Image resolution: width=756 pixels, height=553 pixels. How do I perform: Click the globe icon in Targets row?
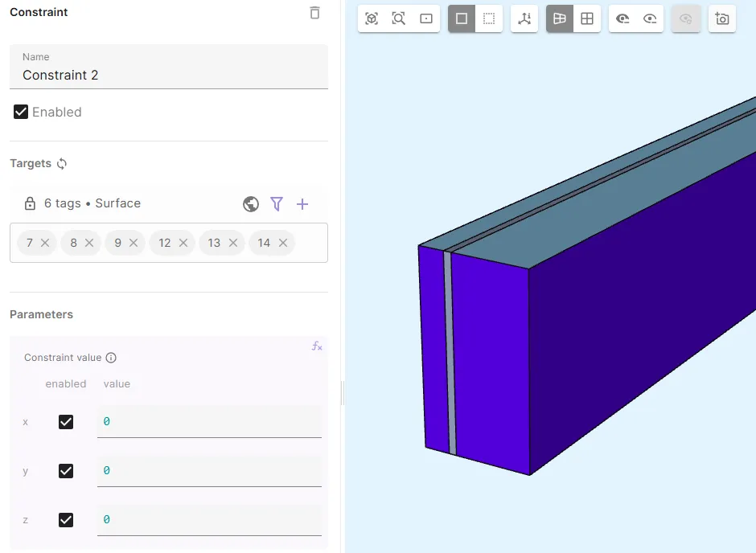(251, 204)
